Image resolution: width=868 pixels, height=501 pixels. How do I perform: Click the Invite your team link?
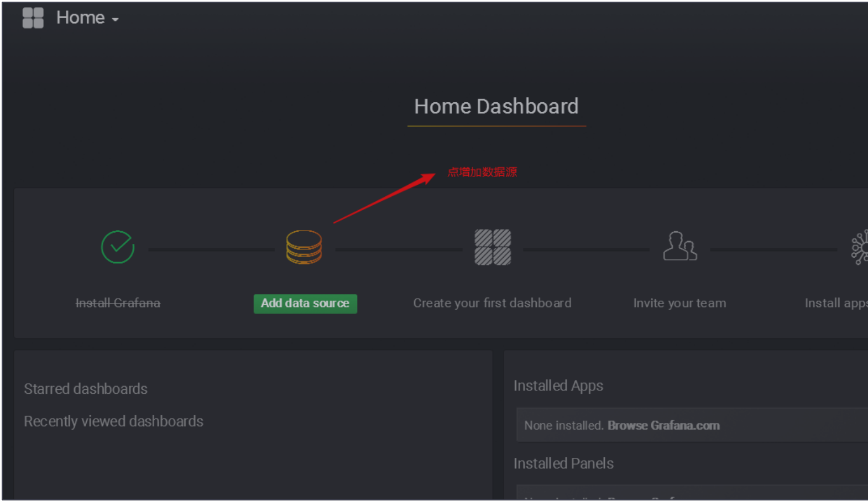pos(679,303)
